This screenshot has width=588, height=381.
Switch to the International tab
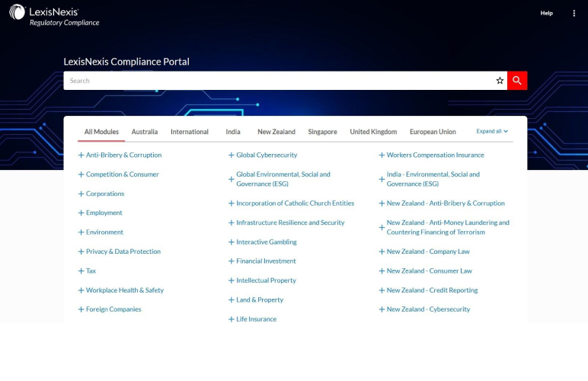[190, 132]
